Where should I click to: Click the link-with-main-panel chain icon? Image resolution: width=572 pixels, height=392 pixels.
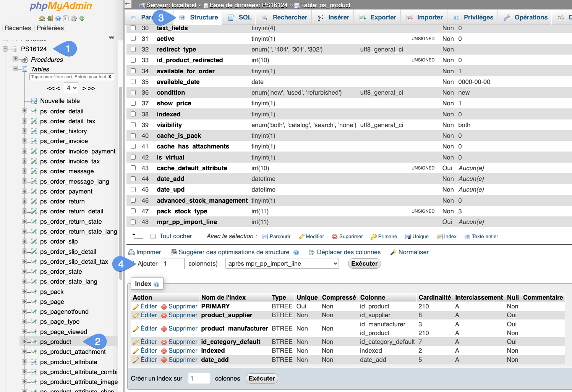[x=112, y=37]
